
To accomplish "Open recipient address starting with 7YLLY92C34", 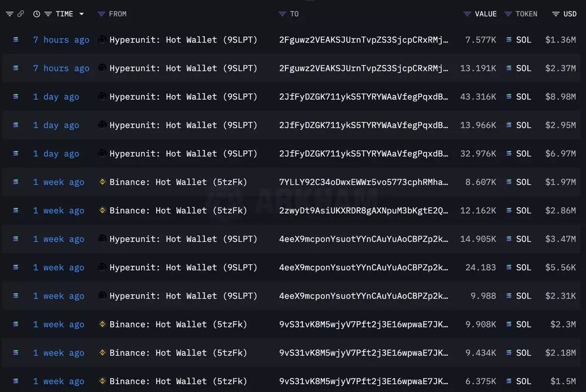I will (363, 182).
